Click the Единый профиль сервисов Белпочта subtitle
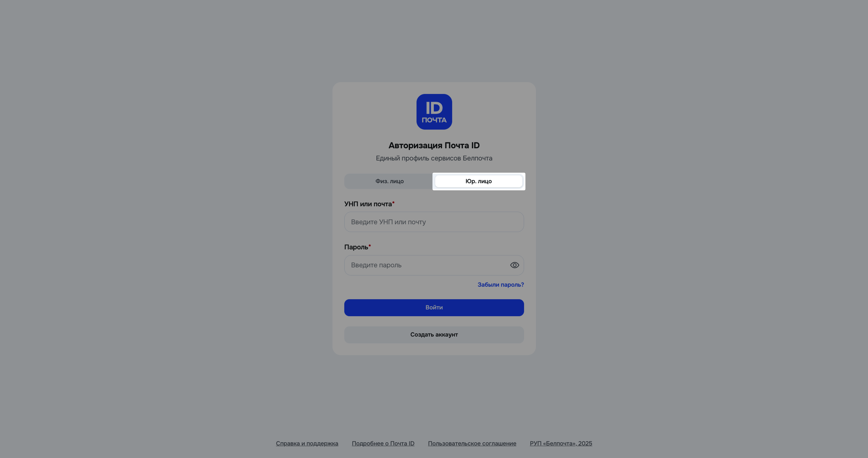868x458 pixels. [x=434, y=158]
